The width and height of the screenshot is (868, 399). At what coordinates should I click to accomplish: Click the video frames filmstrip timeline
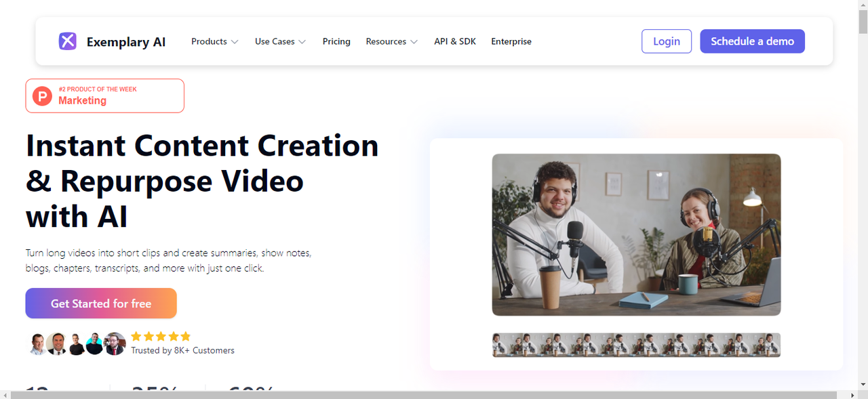coord(636,345)
